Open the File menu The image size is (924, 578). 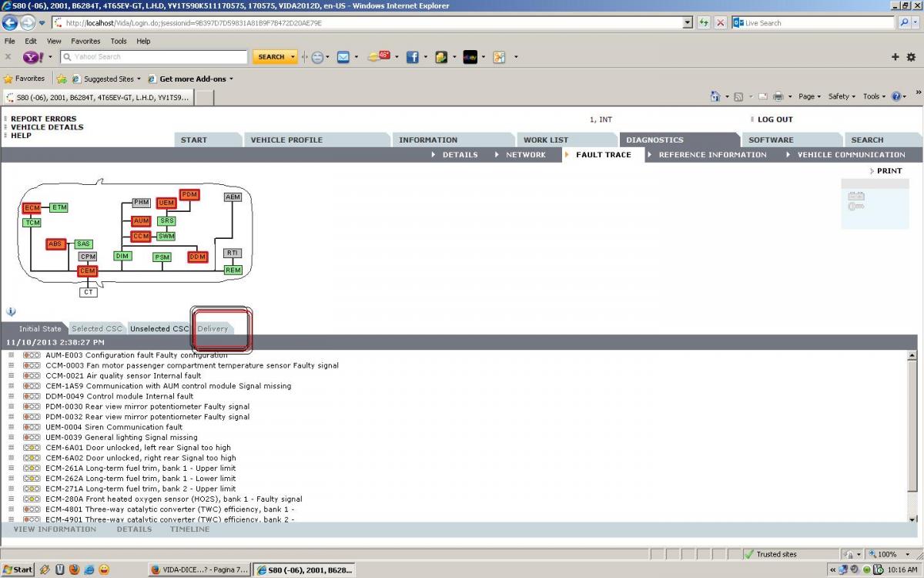(10, 41)
